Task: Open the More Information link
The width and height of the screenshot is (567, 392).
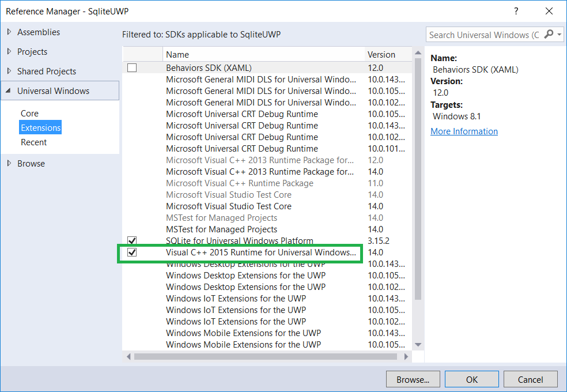Action: point(464,131)
